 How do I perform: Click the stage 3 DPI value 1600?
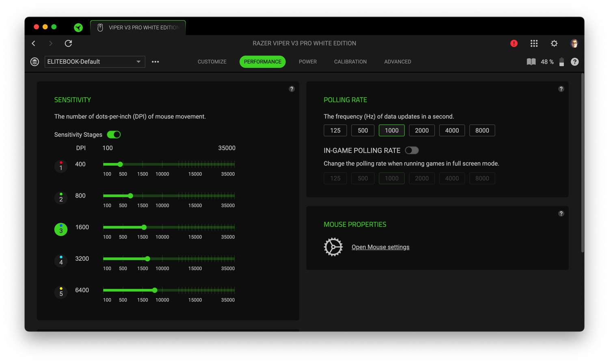[82, 227]
